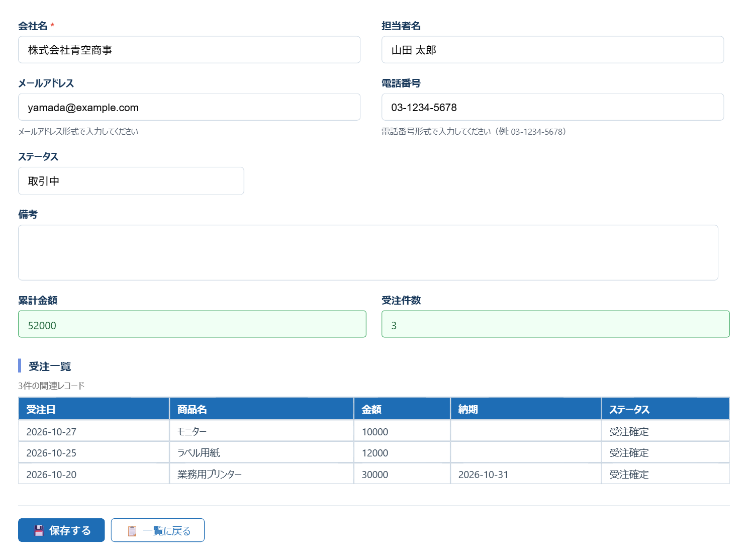Click 受注確定 in the モニター row
Image resolution: width=748 pixels, height=560 pixels.
click(666, 431)
